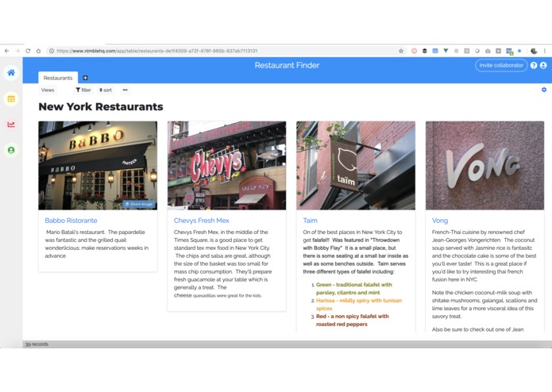Click the 39 records status text
Viewport: 552px width, 392px height.
(37, 344)
